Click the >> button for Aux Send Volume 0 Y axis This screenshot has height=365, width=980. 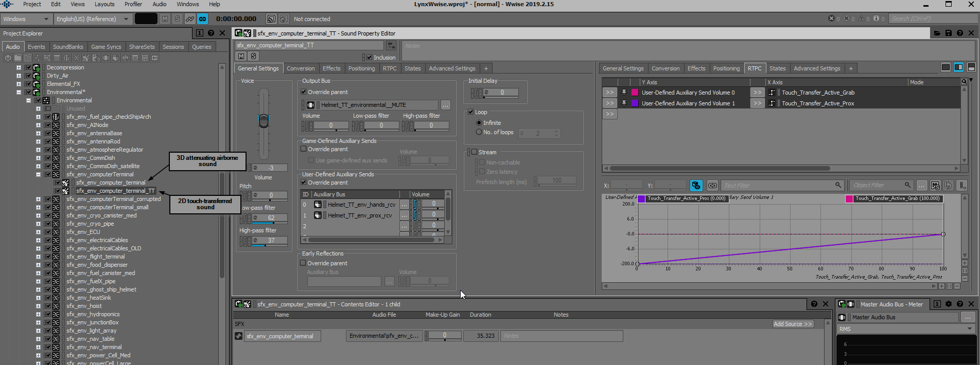pyautogui.click(x=609, y=93)
